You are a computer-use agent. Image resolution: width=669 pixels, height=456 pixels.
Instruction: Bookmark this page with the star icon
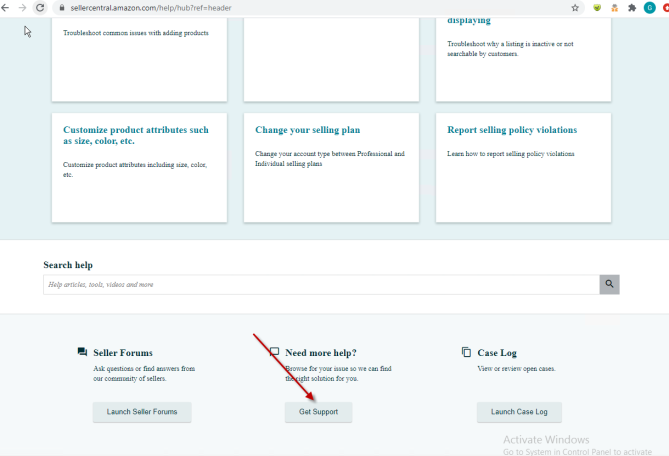tap(575, 8)
